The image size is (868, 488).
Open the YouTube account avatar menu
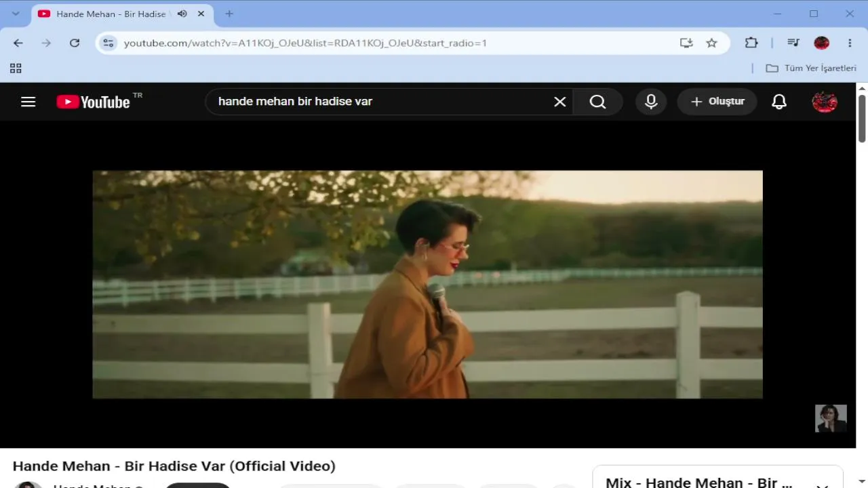click(825, 102)
